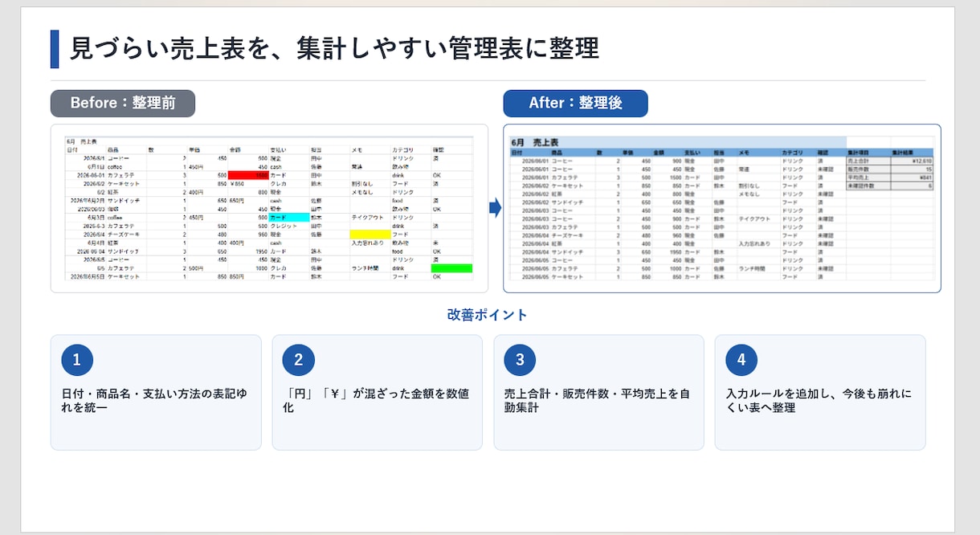
Task: Click the ¥841 average value cell
Action: click(x=912, y=178)
